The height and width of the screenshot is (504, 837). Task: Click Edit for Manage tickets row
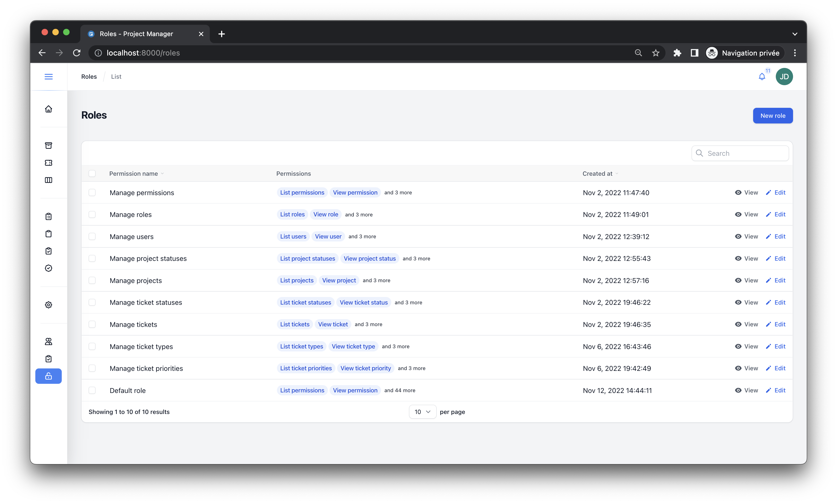(776, 324)
